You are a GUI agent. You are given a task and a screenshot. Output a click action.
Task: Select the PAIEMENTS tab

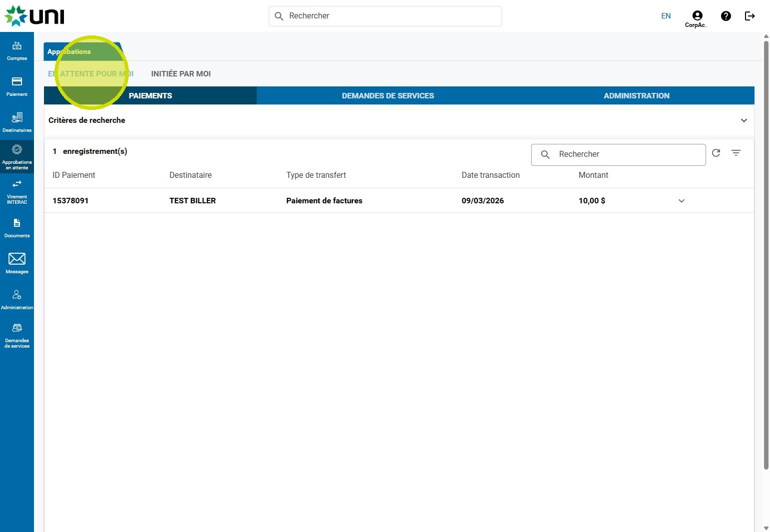coord(150,95)
